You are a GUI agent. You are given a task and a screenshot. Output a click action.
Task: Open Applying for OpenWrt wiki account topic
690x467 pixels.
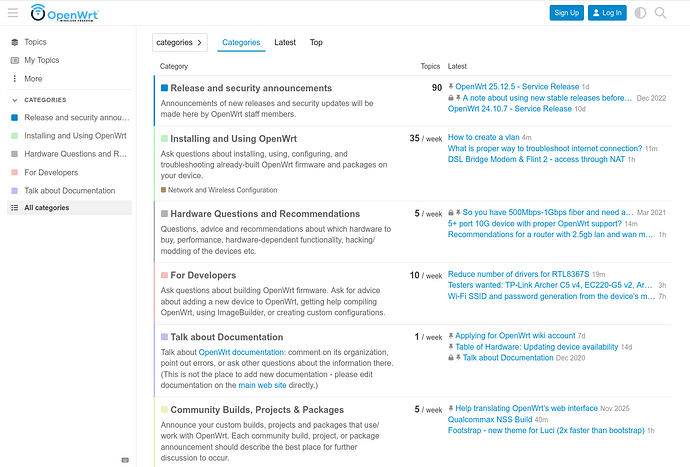(515, 336)
